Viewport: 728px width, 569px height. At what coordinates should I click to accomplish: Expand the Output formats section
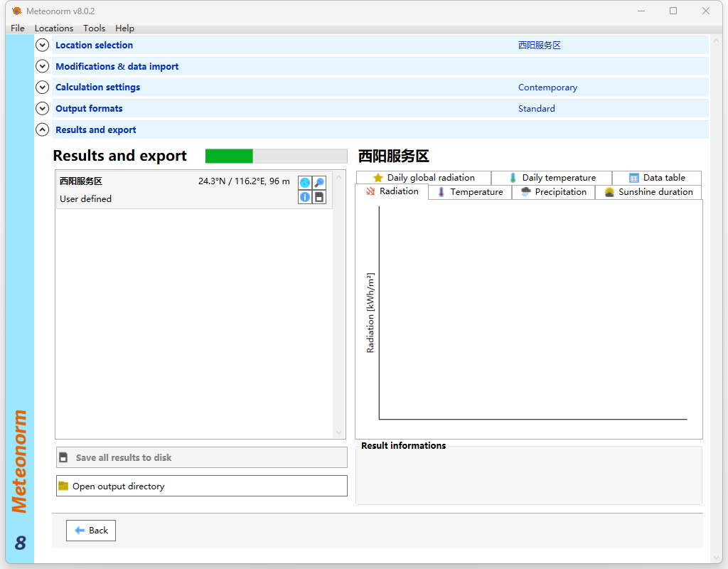coord(42,108)
